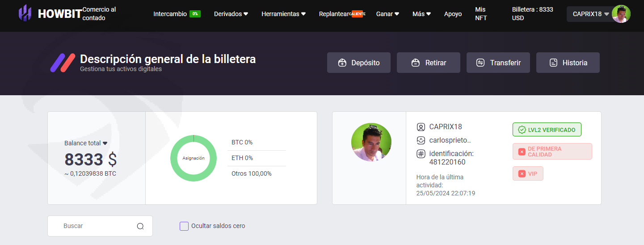Viewport: 644px width, 245px height.
Task: Open Mis NFT in the navigation
Action: tap(481, 14)
